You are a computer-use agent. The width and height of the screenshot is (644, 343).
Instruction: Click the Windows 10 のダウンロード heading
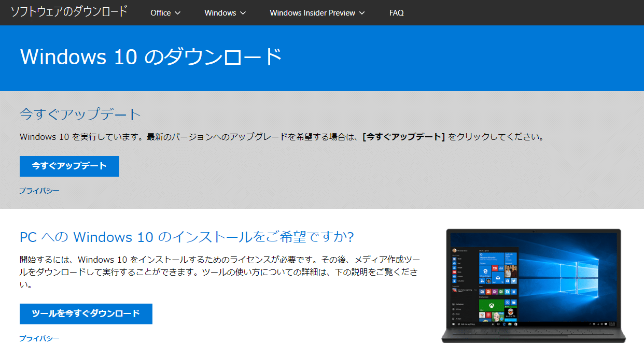click(151, 57)
